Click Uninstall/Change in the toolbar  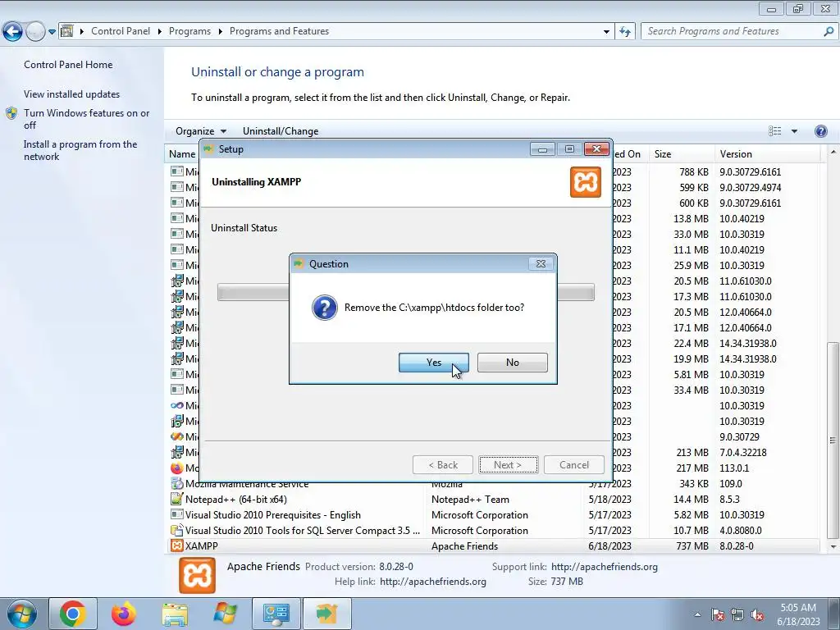tap(281, 131)
